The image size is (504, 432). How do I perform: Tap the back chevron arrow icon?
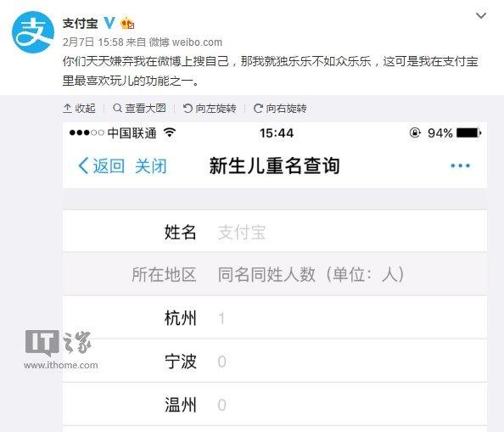click(x=83, y=166)
